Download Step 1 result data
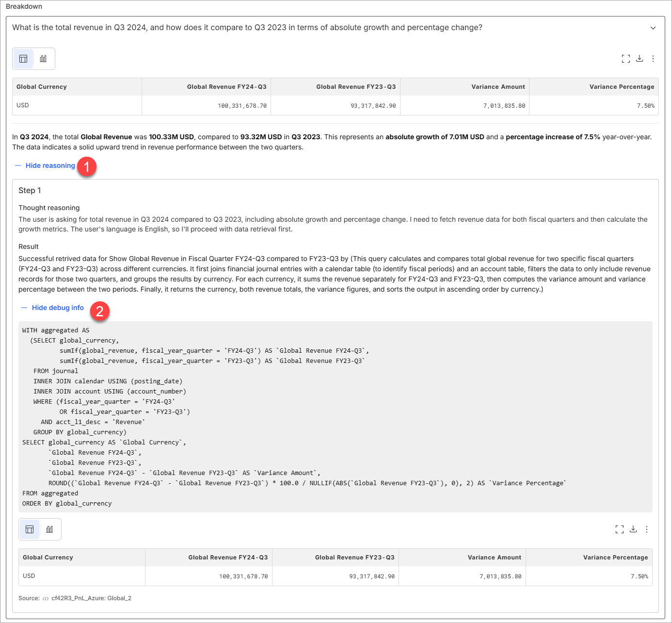 [x=633, y=529]
